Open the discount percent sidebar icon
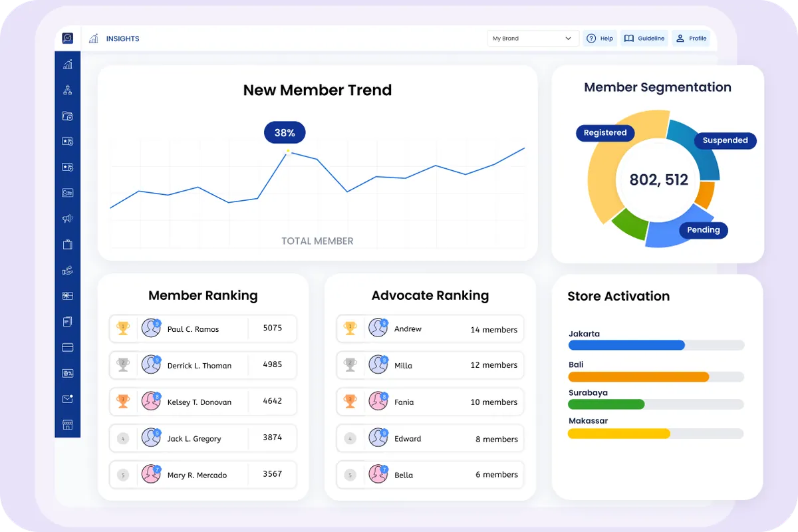Screen dimensions: 798x532 67,373
